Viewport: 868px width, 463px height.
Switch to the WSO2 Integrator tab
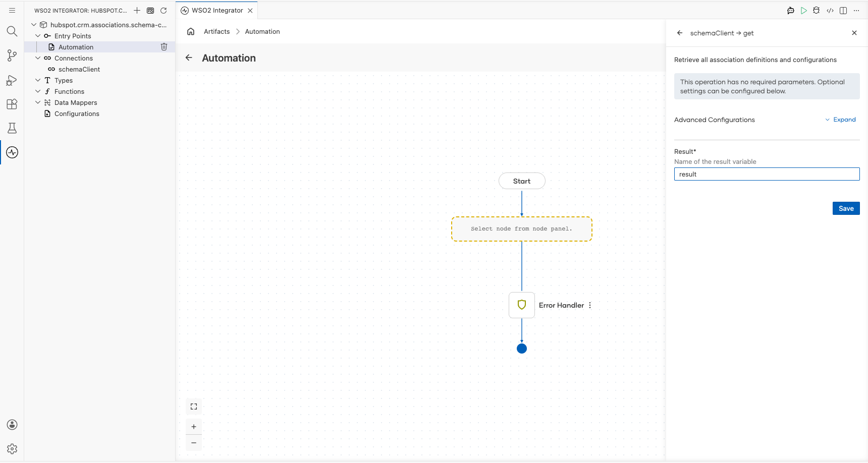click(x=217, y=11)
